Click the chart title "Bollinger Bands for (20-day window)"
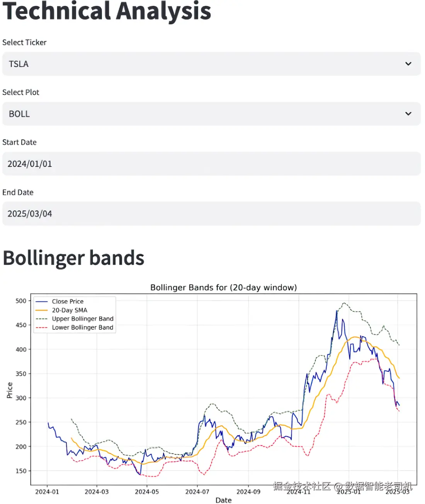The height and width of the screenshot is (504, 425). coord(223,288)
